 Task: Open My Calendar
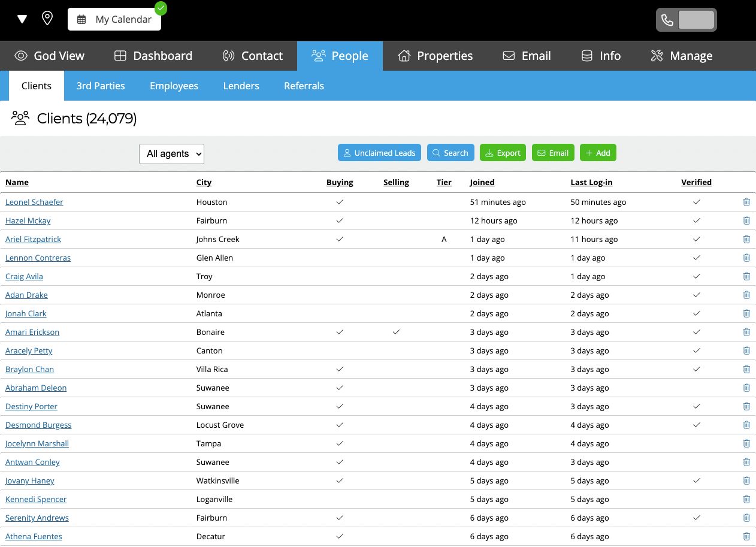coord(114,19)
